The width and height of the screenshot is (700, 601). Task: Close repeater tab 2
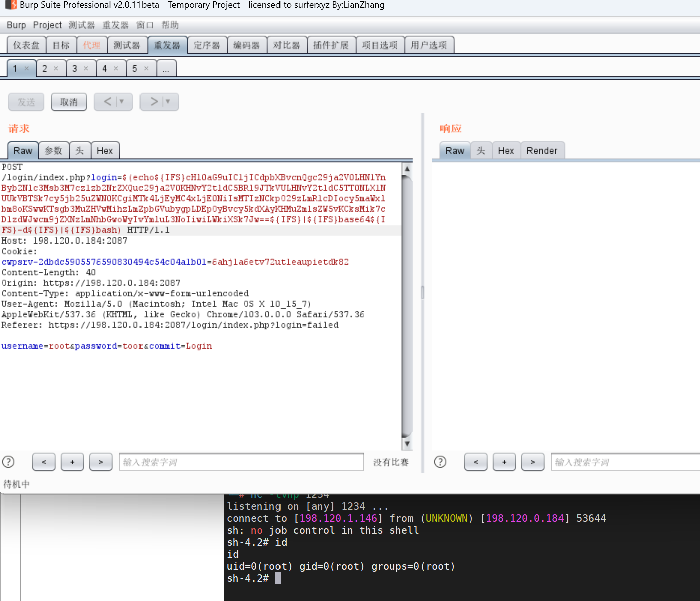pos(56,69)
